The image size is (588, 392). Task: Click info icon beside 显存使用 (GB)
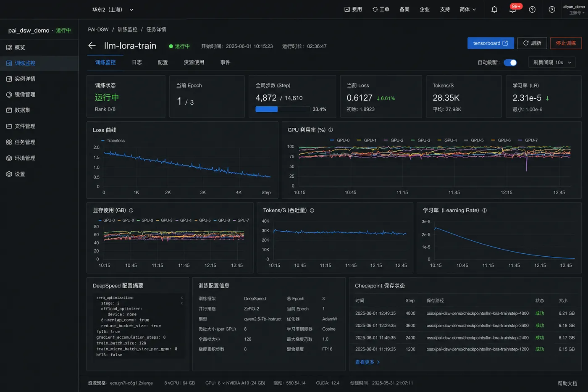(x=131, y=210)
